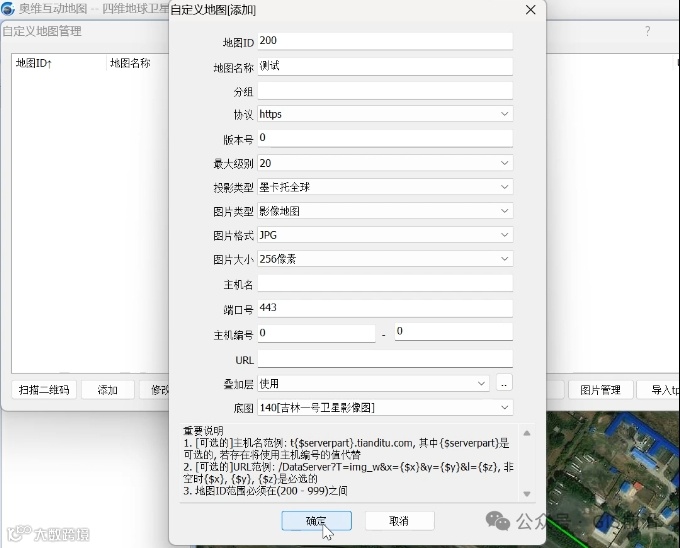Click the 端口号 field showing 443

(385, 308)
